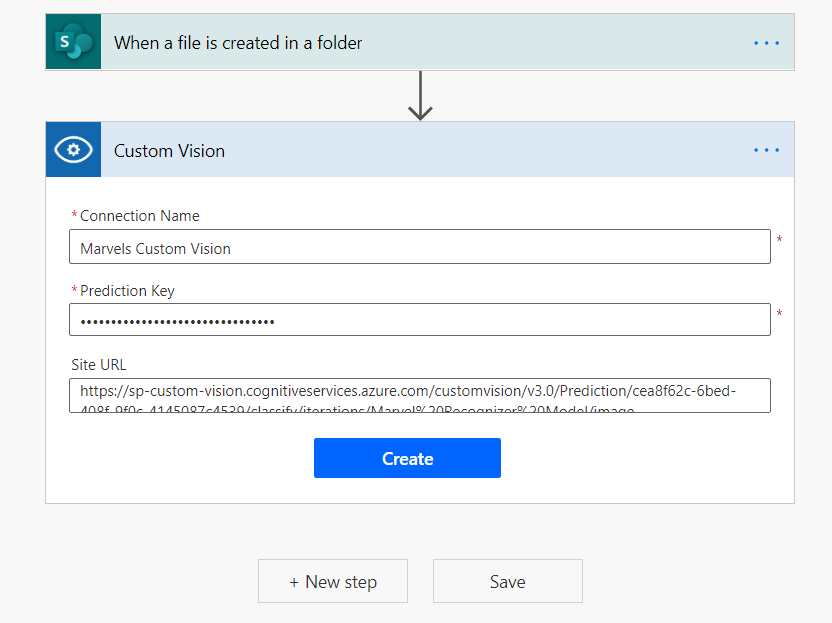This screenshot has height=623, width=832.
Task: Click the Custom Vision eye icon
Action: click(x=73, y=150)
